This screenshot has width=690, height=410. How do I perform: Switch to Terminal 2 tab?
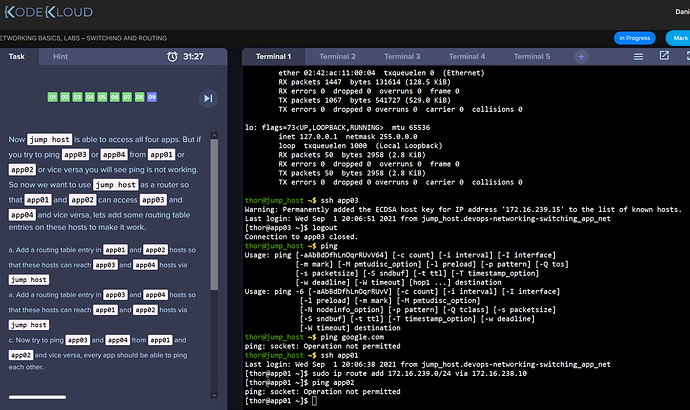click(x=339, y=57)
